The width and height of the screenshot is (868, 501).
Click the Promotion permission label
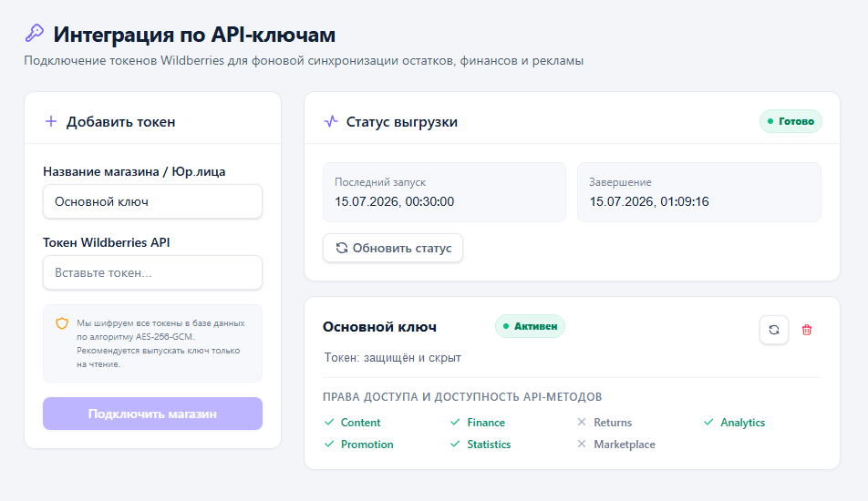(x=367, y=445)
